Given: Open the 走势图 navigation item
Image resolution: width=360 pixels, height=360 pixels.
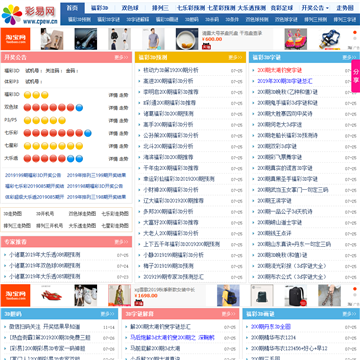Looking at the screenshot, I should [345, 8].
